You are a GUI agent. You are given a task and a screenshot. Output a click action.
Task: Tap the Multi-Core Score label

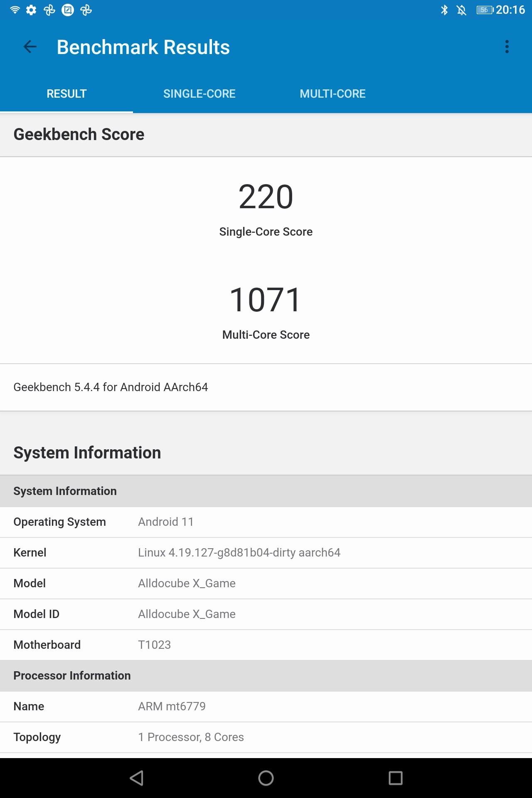pos(266,335)
